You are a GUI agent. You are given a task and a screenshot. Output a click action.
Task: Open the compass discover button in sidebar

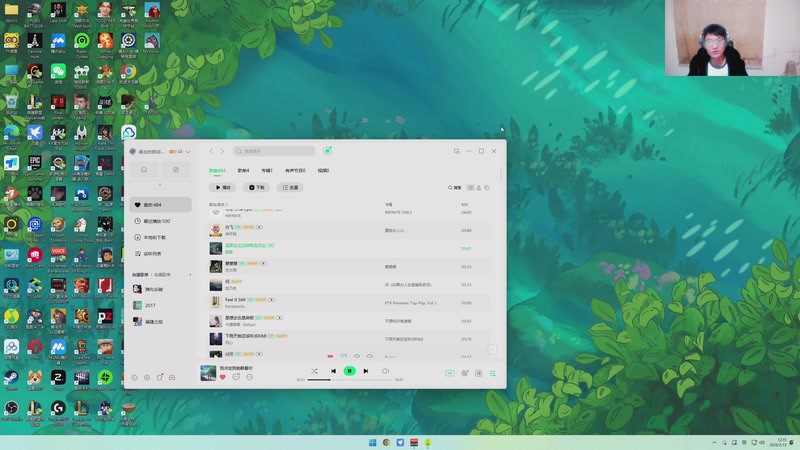[x=176, y=169]
